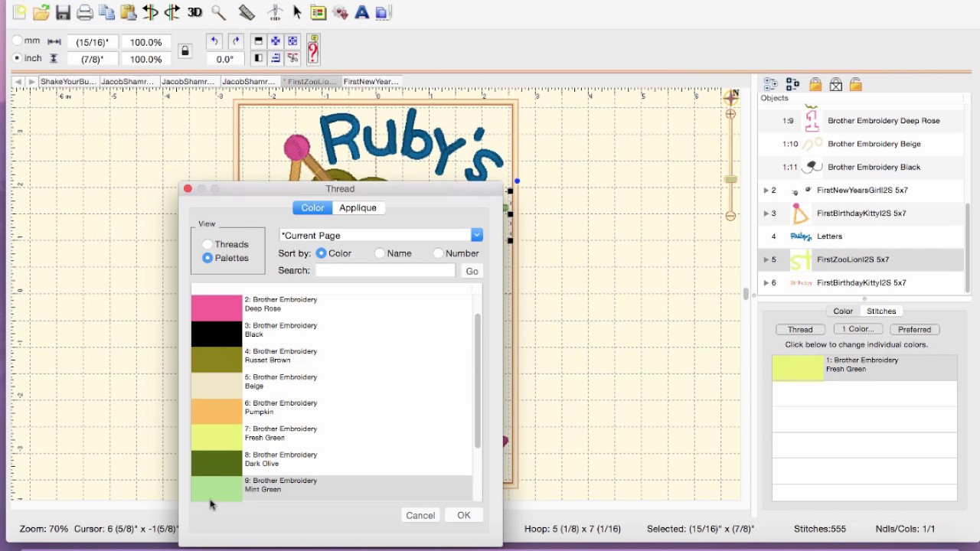Click the blue center-in-hoop arrows icon
This screenshot has width=980, height=551.
(276, 41)
